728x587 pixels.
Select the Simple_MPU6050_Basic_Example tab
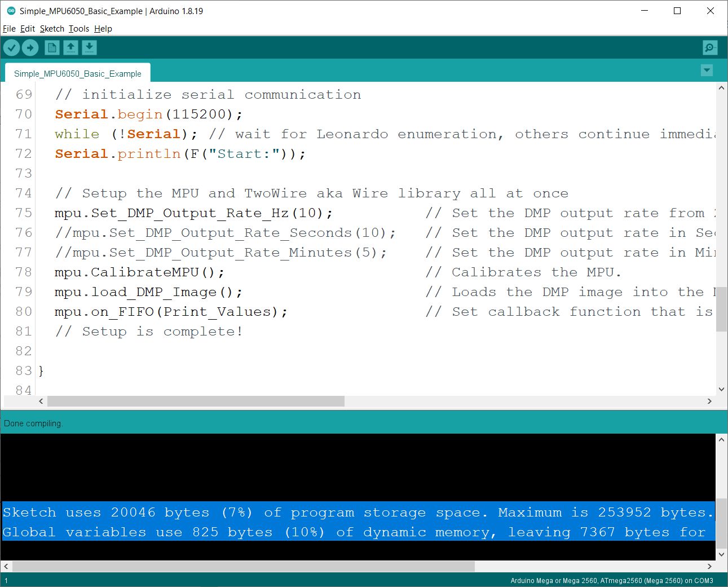point(77,73)
